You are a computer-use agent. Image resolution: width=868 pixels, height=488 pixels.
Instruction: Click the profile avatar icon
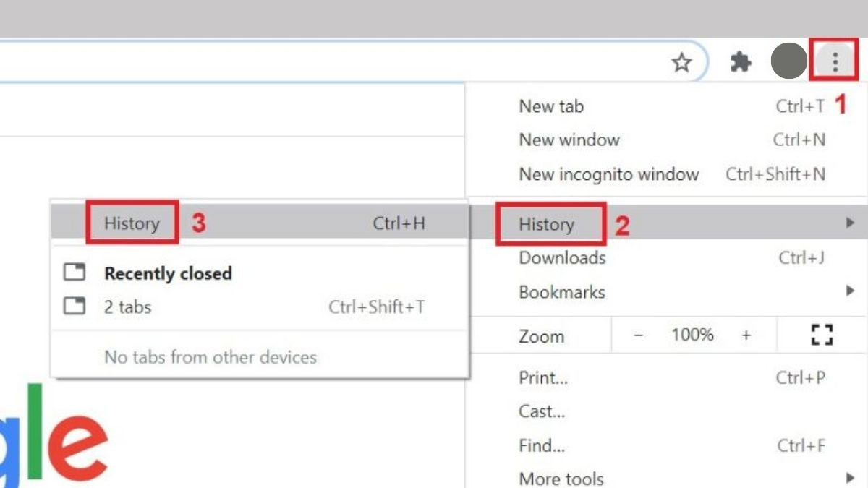(788, 61)
